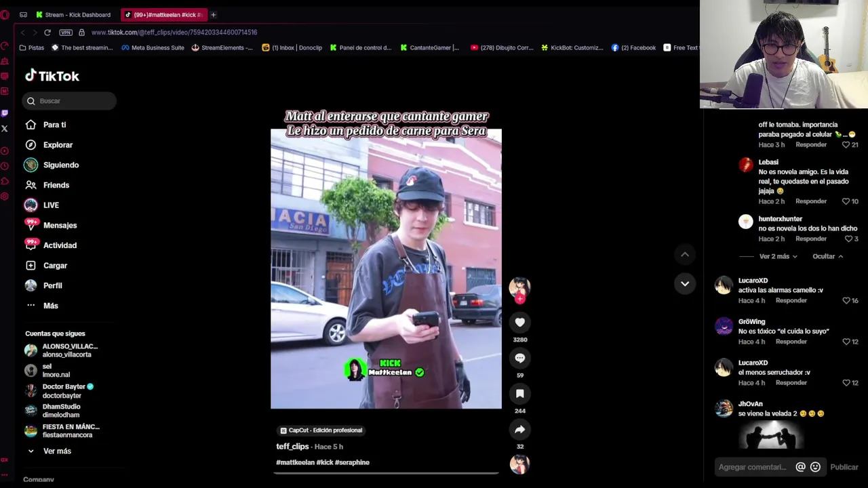Follow creator via red plus badge
Screen dimensions: 868x488
tap(520, 298)
